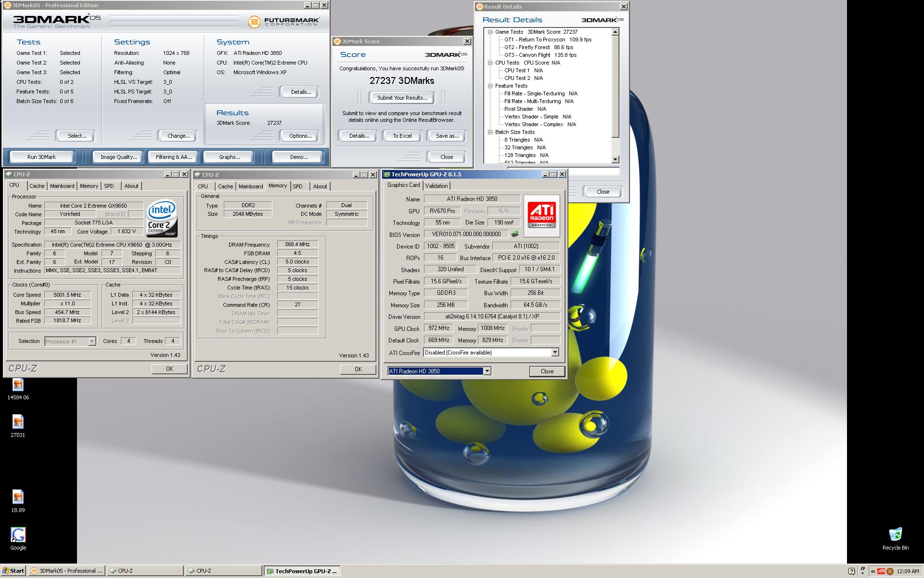Open the CPU-Z processor Selection dropdown
Screen dimensions: 924x578
(92, 342)
